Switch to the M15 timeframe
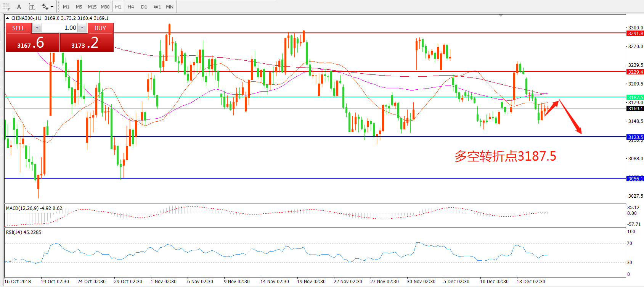This screenshot has height=287, width=644. coord(92,7)
